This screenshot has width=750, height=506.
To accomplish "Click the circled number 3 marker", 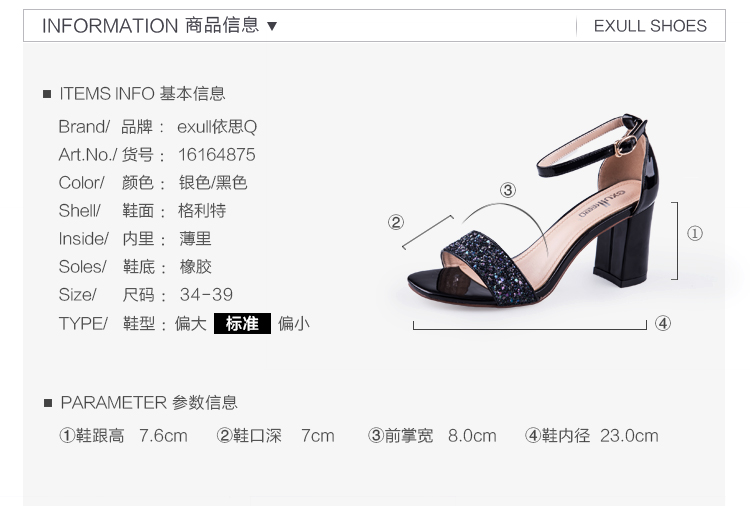I will point(508,190).
